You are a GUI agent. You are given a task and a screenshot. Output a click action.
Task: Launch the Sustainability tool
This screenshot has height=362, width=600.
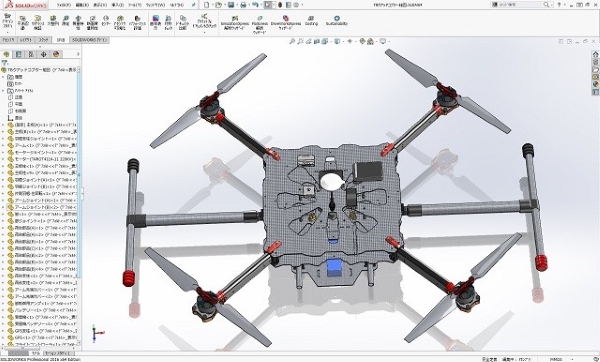(x=337, y=21)
